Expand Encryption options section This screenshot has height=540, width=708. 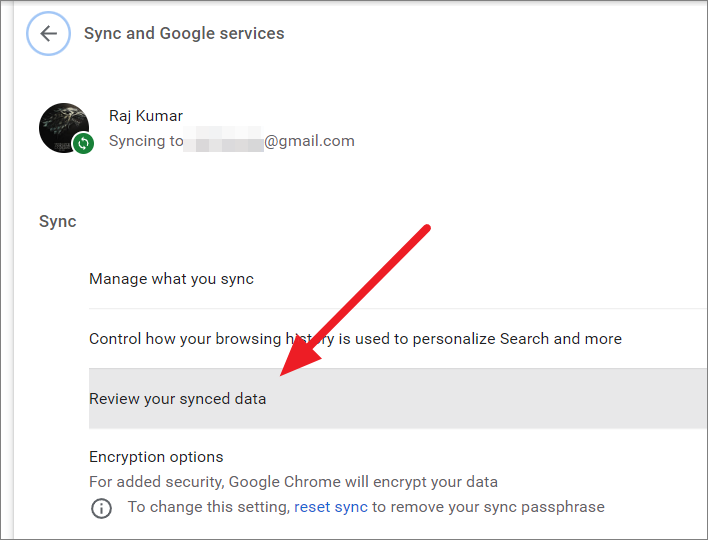coord(156,457)
